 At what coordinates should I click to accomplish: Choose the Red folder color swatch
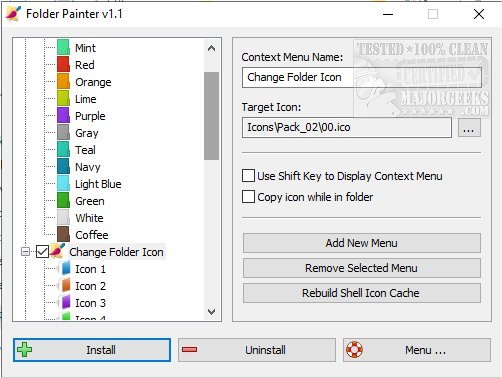(63, 64)
